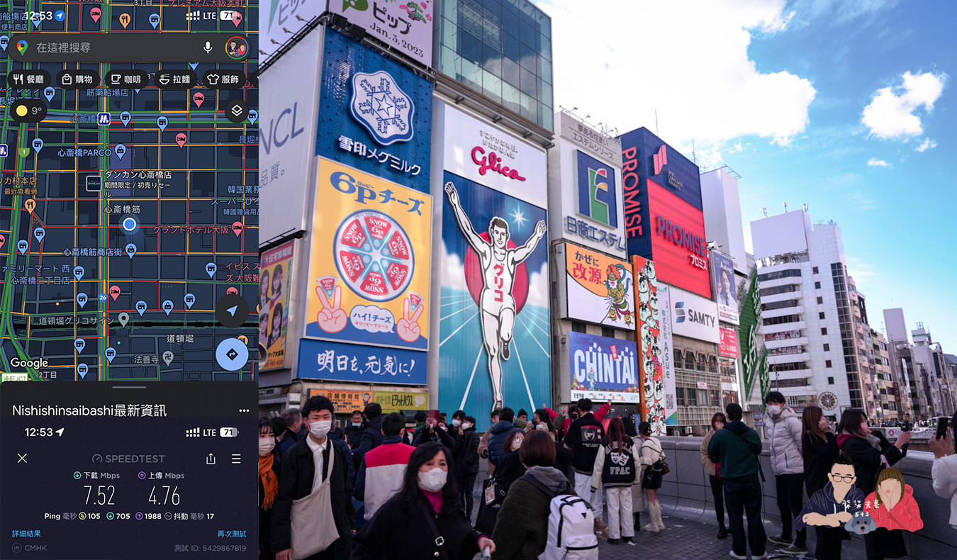The image size is (957, 560).
Task: Tap the 1988 upload latency value
Action: pos(153,516)
